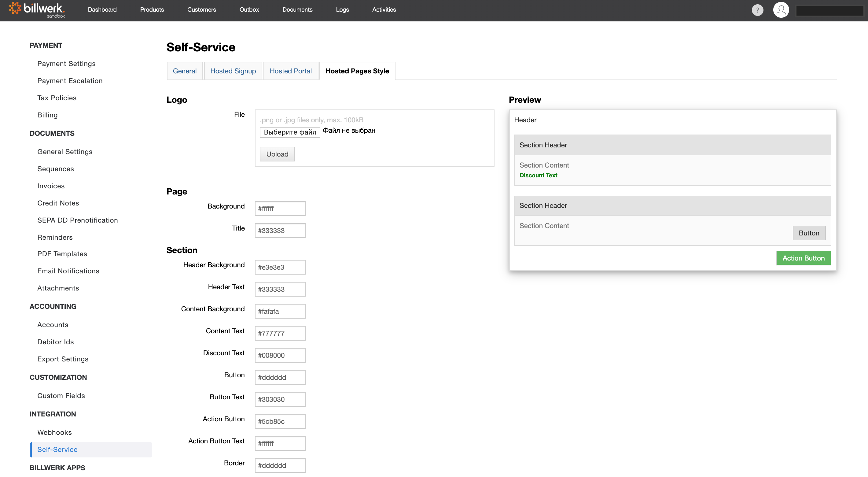Open the help question mark icon
Screen dimensions: 868x477
[x=757, y=10]
